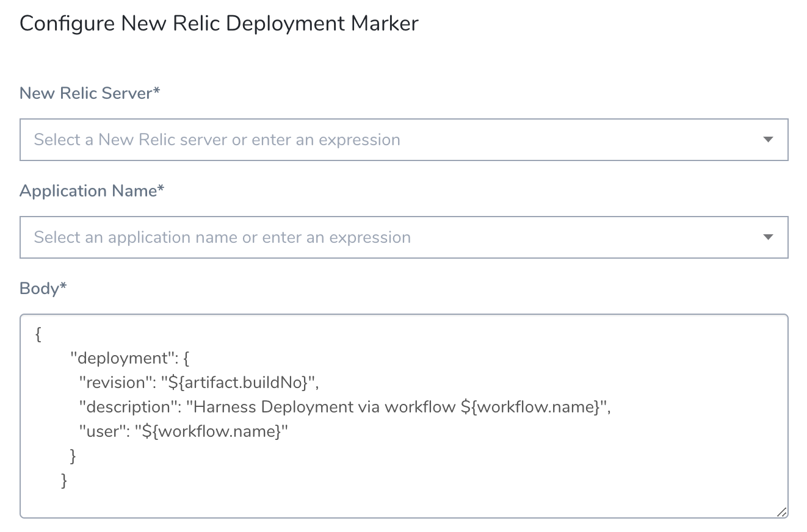
Task: Click the Body text area resize handle
Action: (781, 512)
